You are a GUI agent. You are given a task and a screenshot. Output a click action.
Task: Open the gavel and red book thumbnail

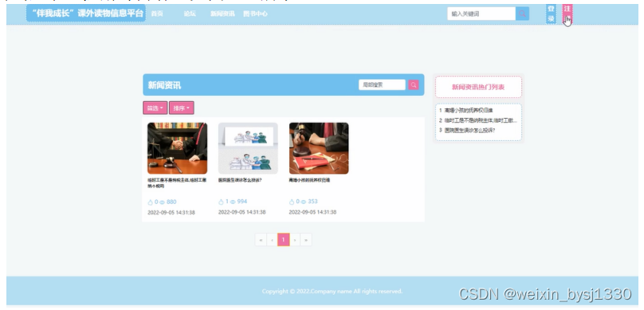tap(319, 148)
